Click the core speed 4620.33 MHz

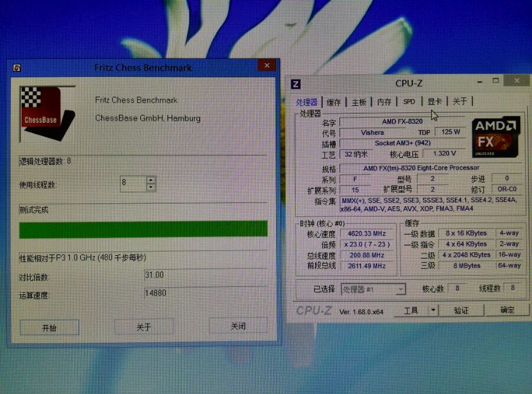pos(366,233)
